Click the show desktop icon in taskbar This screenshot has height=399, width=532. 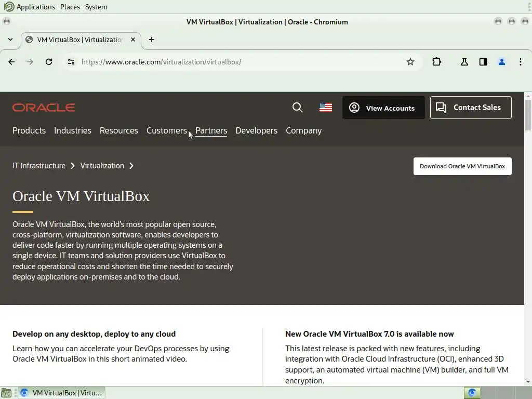(x=6, y=393)
